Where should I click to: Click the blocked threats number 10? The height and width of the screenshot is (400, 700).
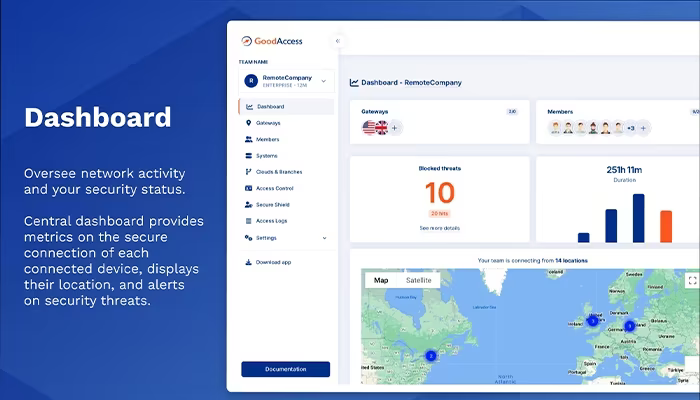click(x=440, y=193)
